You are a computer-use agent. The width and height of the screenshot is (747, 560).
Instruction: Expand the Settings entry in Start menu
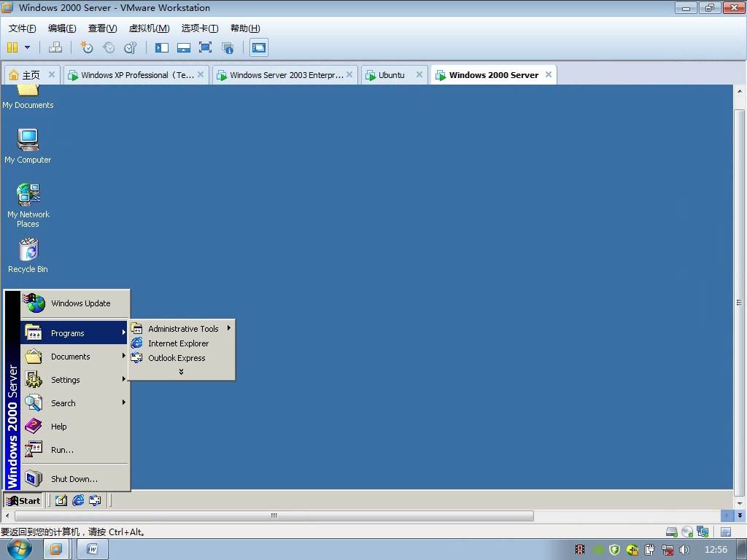pos(75,379)
